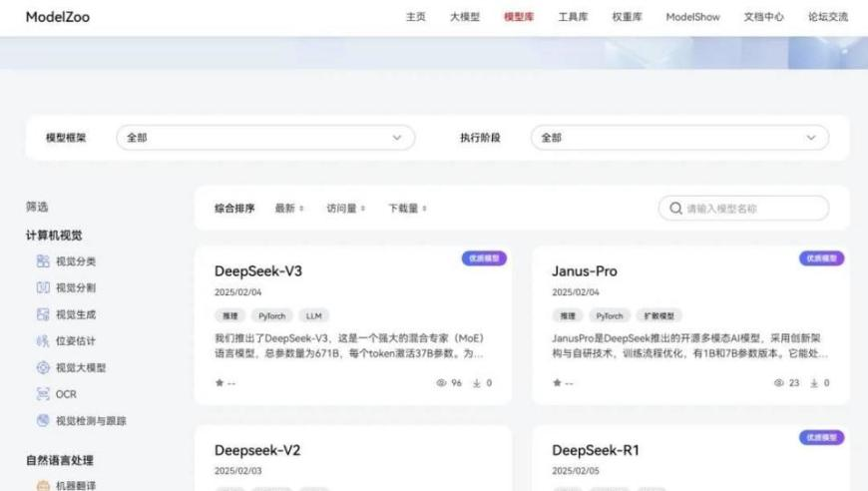Click the 视觉生成 icon in sidebar
This screenshot has height=491, width=868.
click(43, 314)
